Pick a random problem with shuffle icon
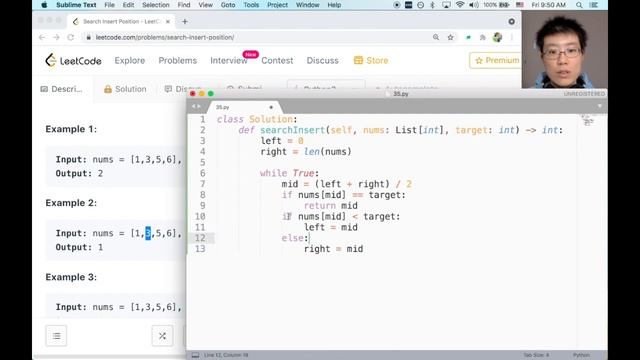 click(x=162, y=336)
